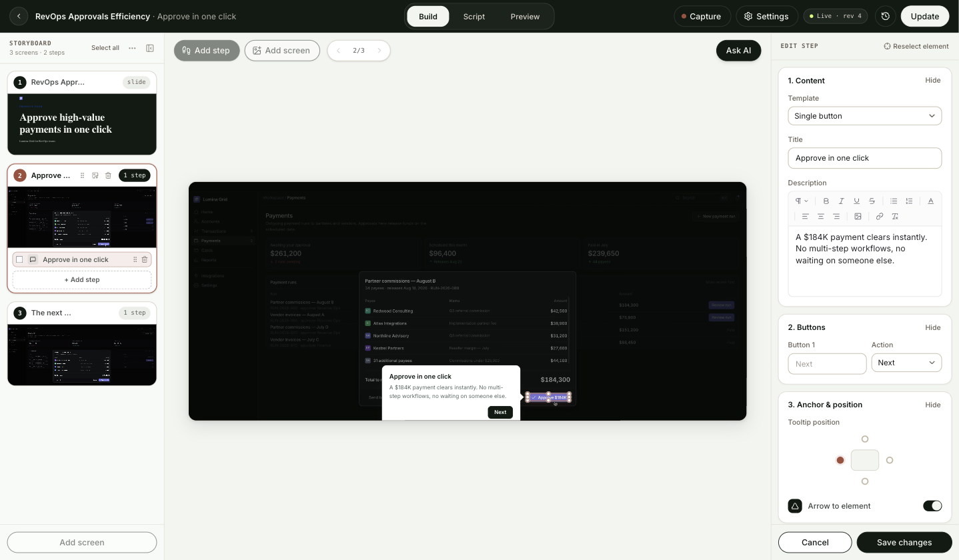Hide the Content section

point(933,81)
